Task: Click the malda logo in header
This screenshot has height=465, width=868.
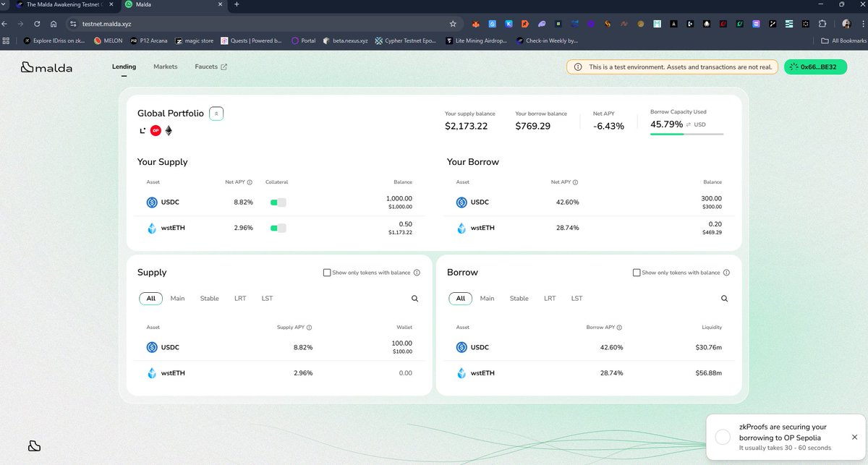Action: [48, 67]
